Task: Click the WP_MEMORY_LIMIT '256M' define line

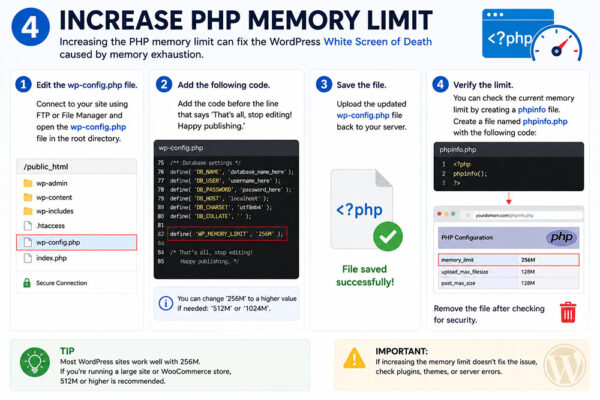Action: click(227, 234)
